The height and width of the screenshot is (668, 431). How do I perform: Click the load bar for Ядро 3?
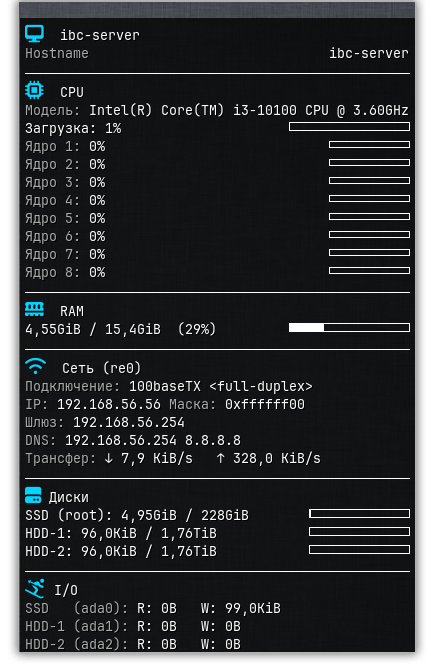[x=369, y=181]
